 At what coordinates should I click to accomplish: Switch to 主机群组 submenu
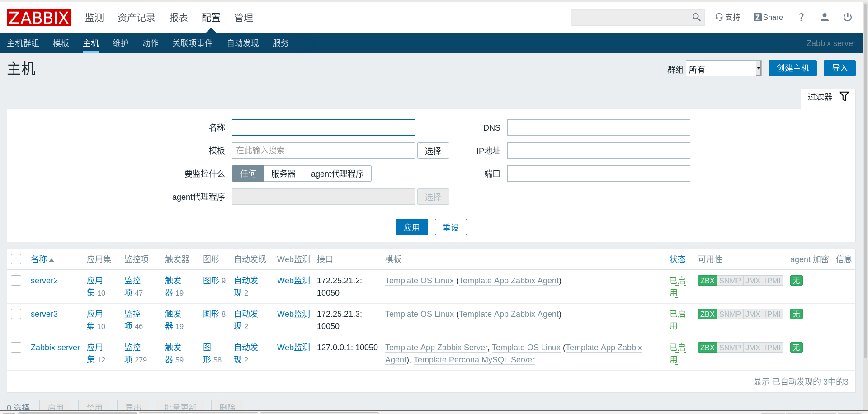(x=23, y=43)
